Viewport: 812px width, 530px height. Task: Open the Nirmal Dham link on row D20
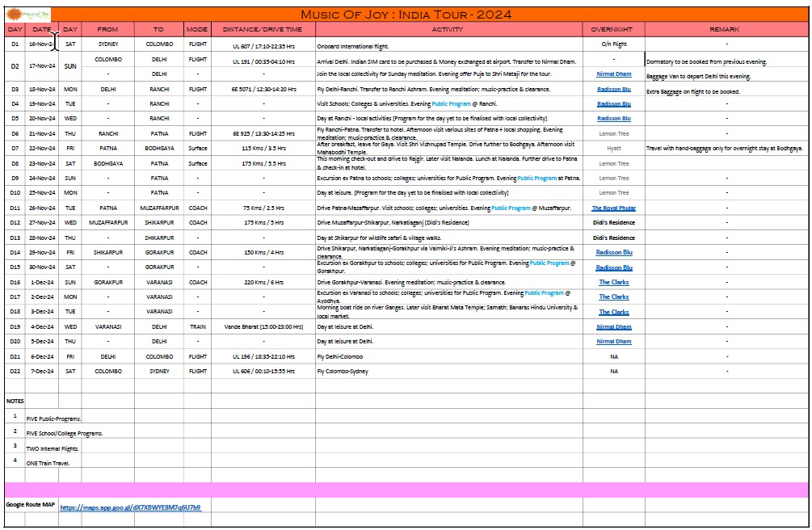614,342
